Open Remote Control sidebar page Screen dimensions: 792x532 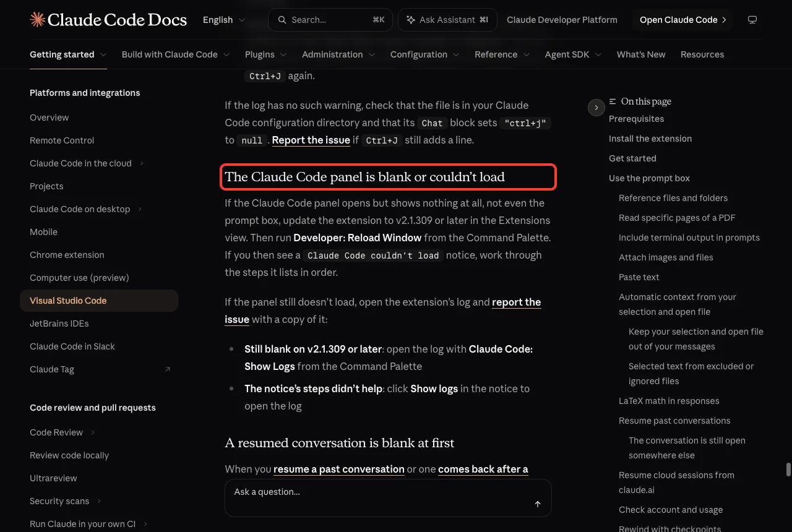coord(62,140)
